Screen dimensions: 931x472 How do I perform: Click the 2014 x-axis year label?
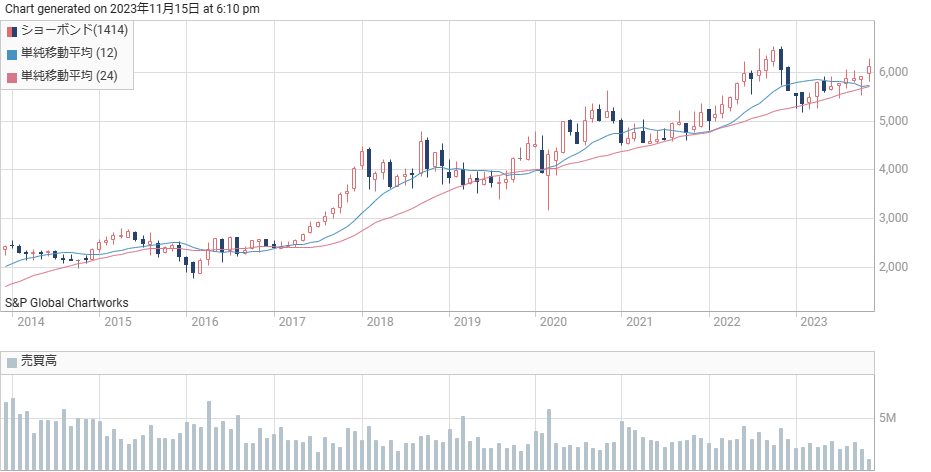coord(31,322)
